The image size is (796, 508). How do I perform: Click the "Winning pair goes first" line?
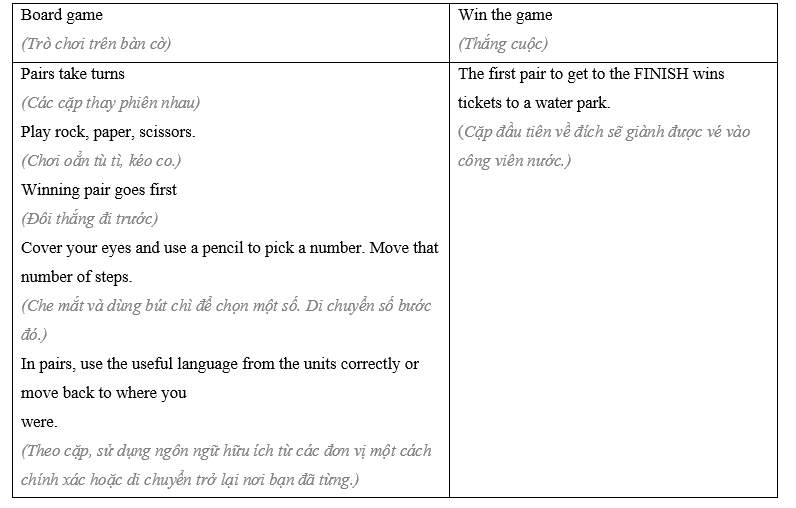pos(99,190)
